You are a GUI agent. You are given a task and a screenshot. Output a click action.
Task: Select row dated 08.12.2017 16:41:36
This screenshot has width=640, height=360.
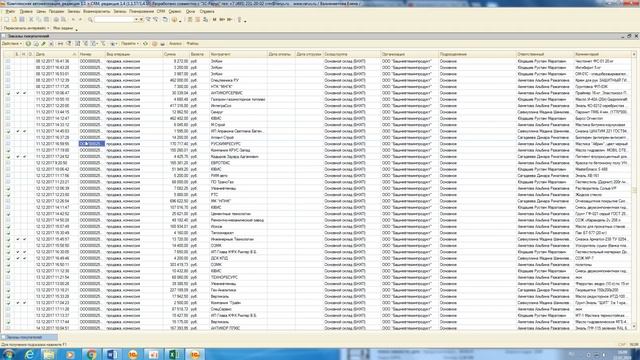(x=318, y=61)
